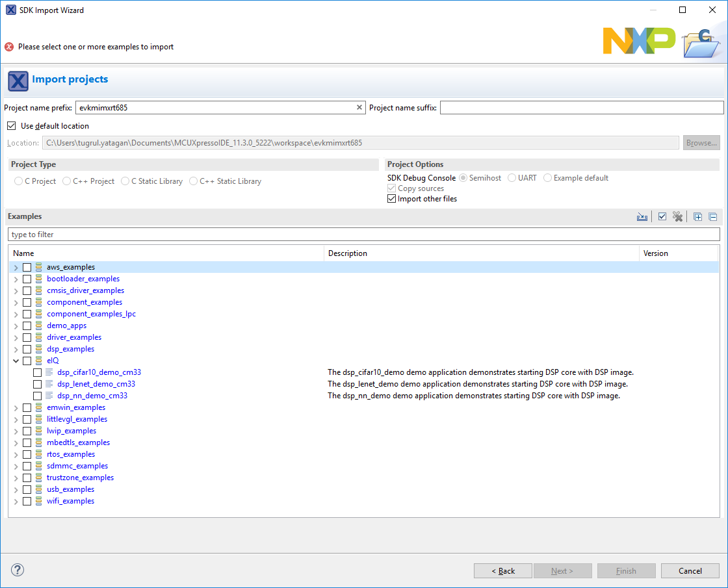The height and width of the screenshot is (588, 728).
Task: Collapse all example tree nodes
Action: click(712, 216)
